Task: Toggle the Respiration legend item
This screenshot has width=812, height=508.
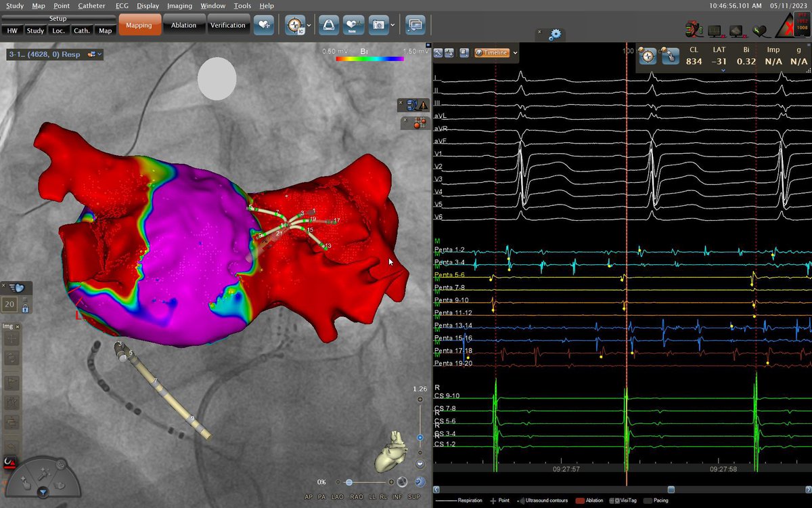Action: pos(459,501)
